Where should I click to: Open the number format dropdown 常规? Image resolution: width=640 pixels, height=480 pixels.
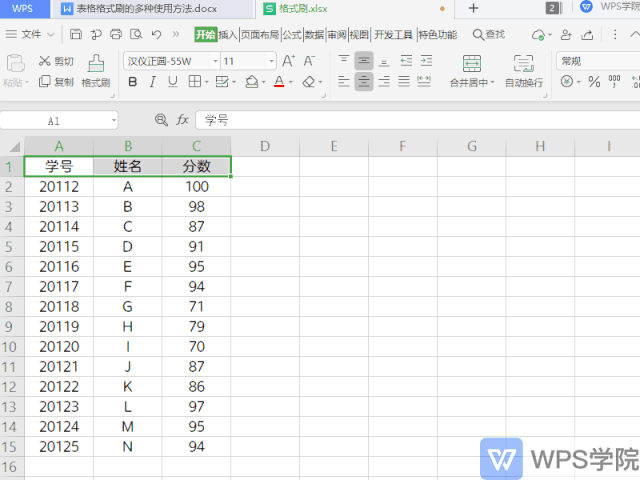[598, 61]
